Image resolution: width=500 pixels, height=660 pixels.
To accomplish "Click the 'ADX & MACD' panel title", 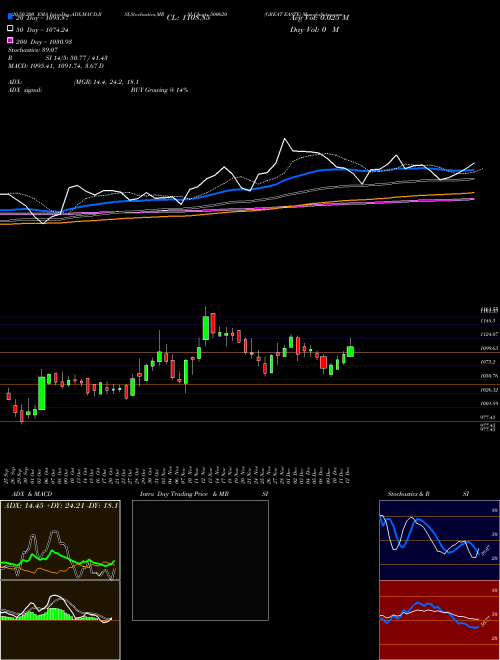I will (x=32, y=494).
